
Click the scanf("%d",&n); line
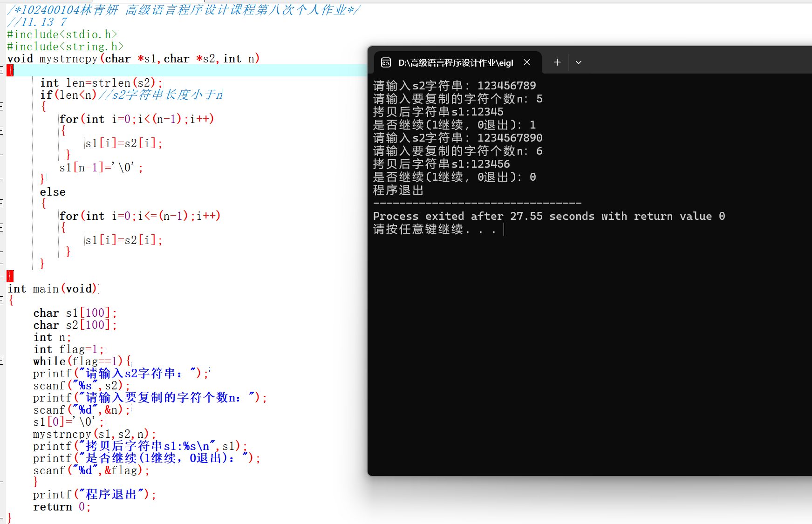(x=82, y=409)
